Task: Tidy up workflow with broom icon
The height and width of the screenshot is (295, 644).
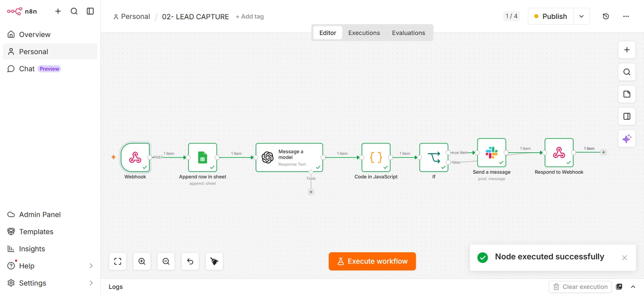Action: coord(215,262)
